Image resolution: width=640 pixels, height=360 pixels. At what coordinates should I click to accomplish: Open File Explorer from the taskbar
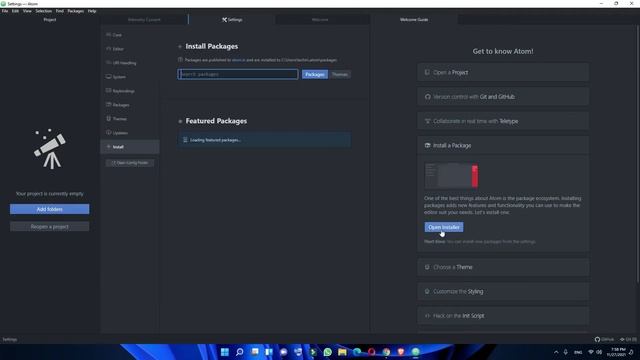coord(342,352)
